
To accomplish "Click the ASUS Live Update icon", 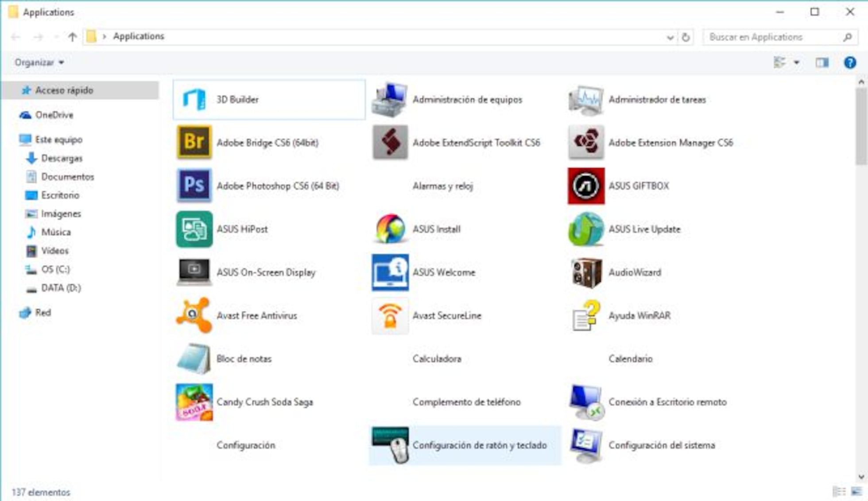I will click(x=586, y=229).
